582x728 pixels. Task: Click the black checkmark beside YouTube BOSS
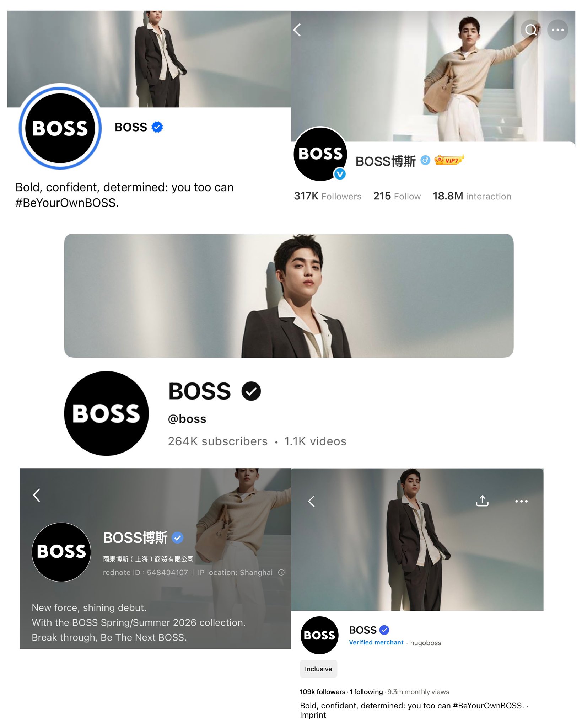click(251, 391)
